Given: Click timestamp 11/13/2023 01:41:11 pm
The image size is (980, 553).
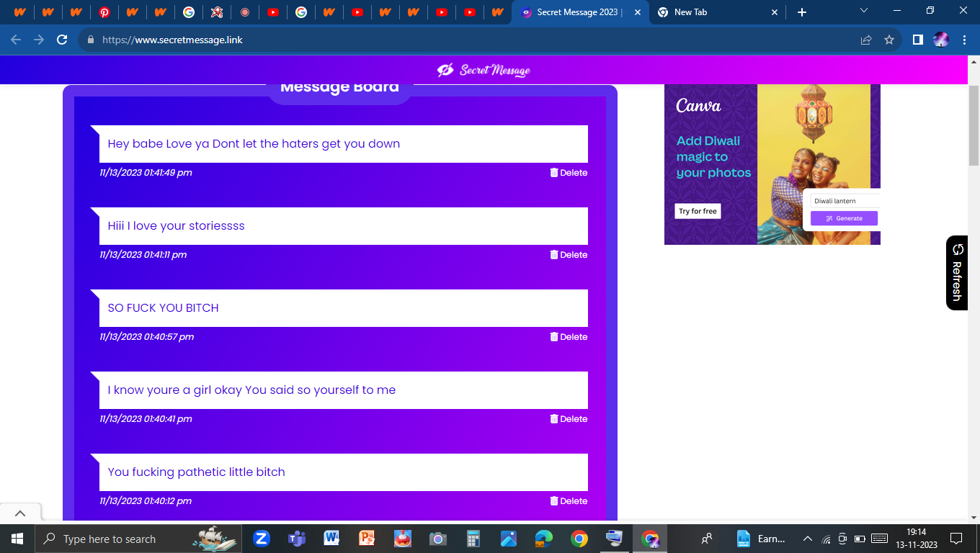Looking at the screenshot, I should 143,255.
